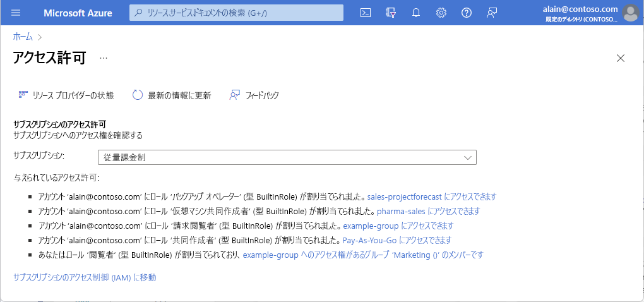Open sales-projectforecast にアクセスできます link
Image resolution: width=644 pixels, height=302 pixels.
pos(432,197)
